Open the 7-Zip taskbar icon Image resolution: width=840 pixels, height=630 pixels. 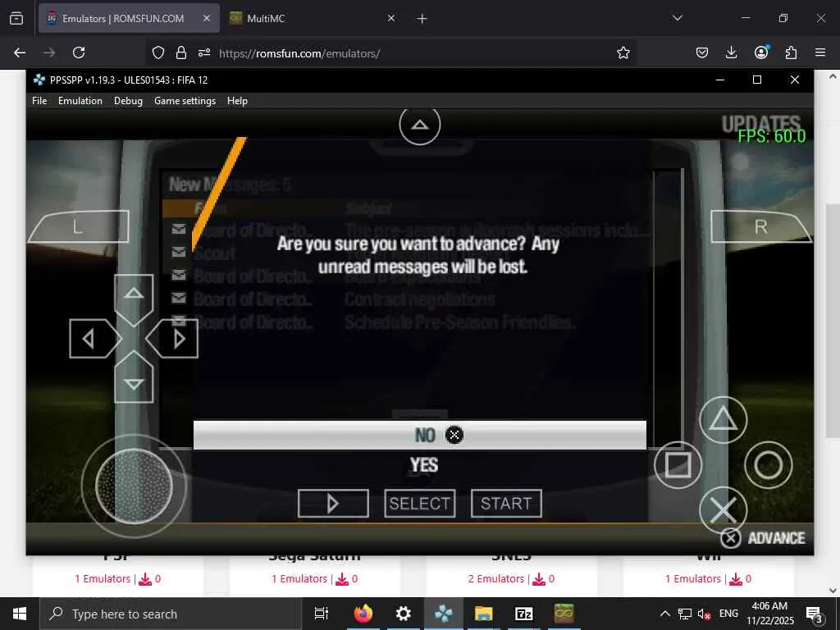[524, 614]
